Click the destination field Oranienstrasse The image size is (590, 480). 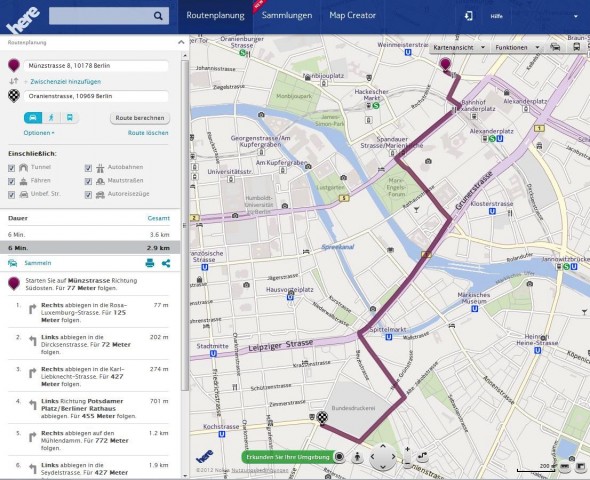pos(96,96)
